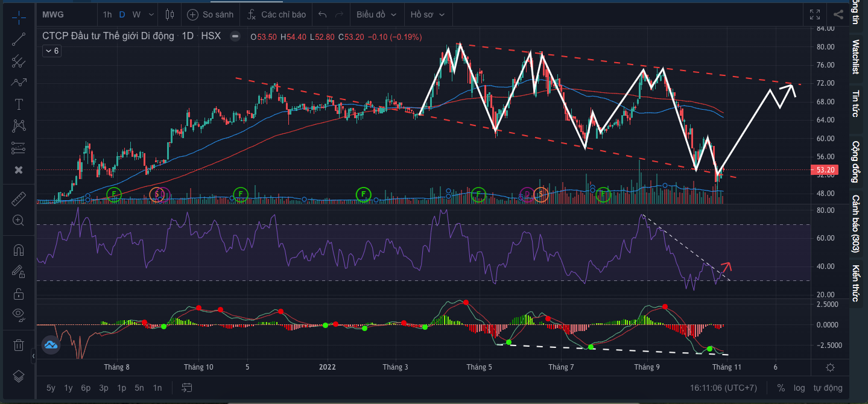
Task: Open the Biểu đồ dropdown menu
Action: click(x=376, y=14)
